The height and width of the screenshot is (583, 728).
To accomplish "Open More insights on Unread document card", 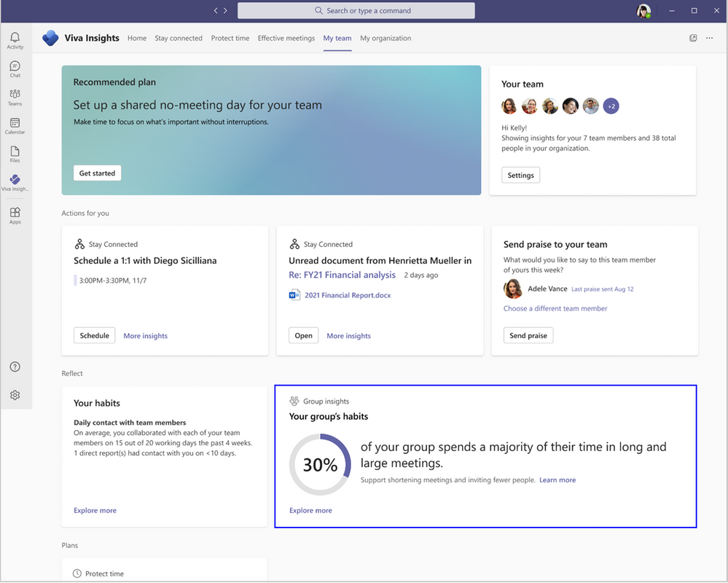I will [348, 336].
